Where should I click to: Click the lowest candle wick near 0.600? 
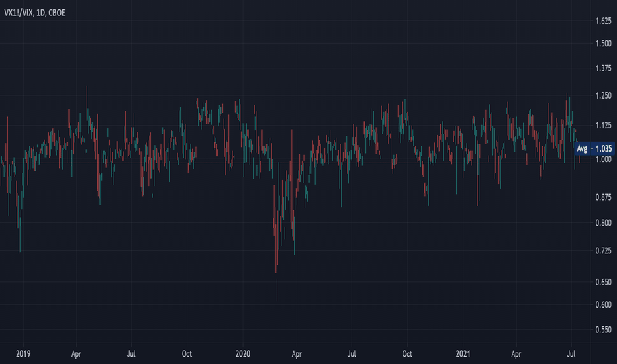coord(277,290)
